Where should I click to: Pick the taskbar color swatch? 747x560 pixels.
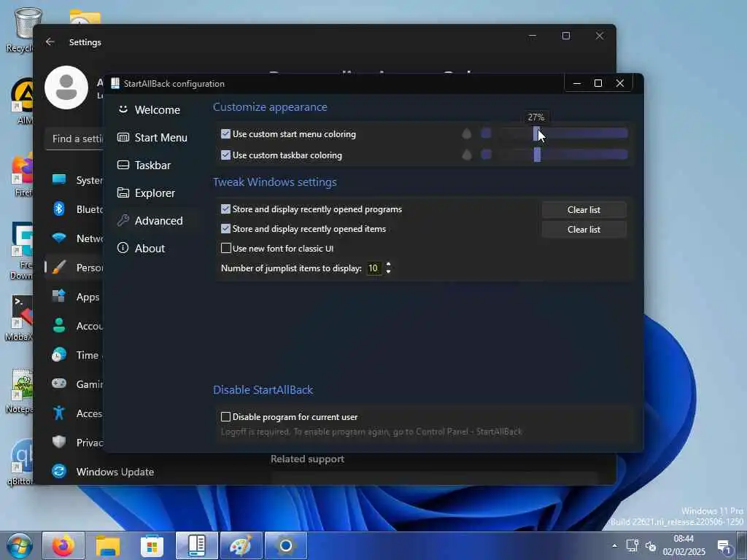point(486,155)
